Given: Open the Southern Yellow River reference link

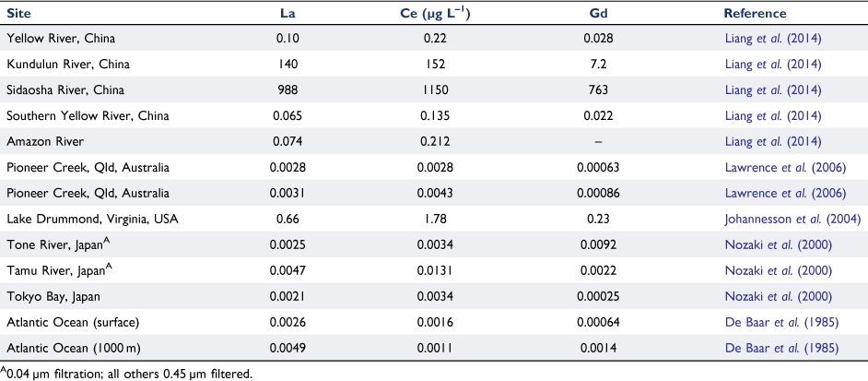Looking at the screenshot, I should click(x=773, y=116).
